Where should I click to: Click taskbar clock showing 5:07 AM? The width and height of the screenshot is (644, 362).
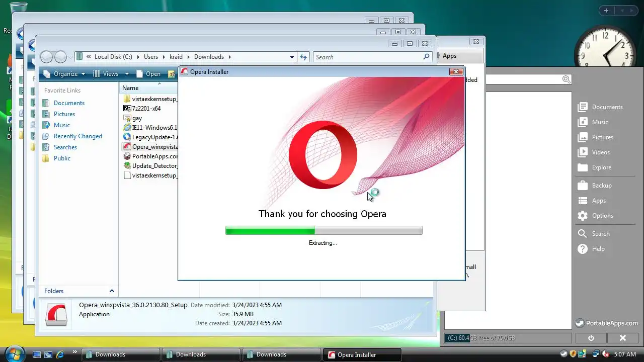coord(625,354)
